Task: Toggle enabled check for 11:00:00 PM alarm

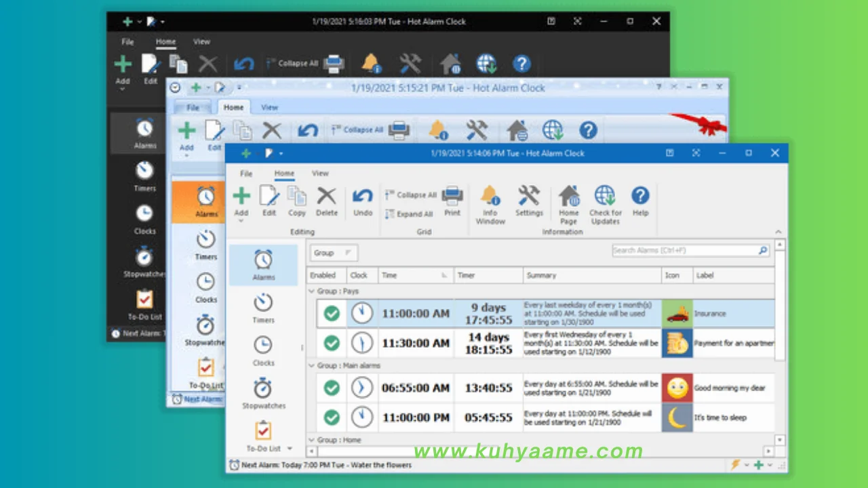Action: click(332, 418)
